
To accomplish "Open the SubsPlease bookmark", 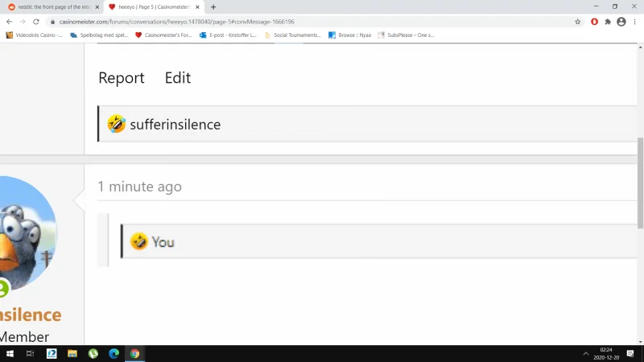I will click(x=406, y=35).
